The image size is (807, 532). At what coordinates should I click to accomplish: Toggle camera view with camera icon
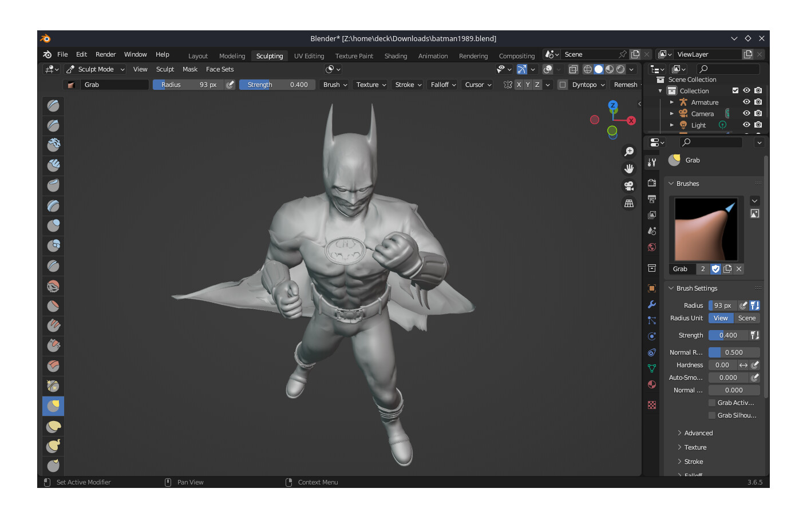click(x=629, y=186)
